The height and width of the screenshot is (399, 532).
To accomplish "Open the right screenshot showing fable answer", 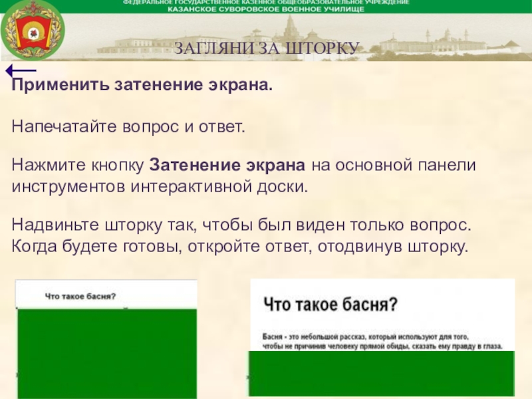I will pos(382,337).
